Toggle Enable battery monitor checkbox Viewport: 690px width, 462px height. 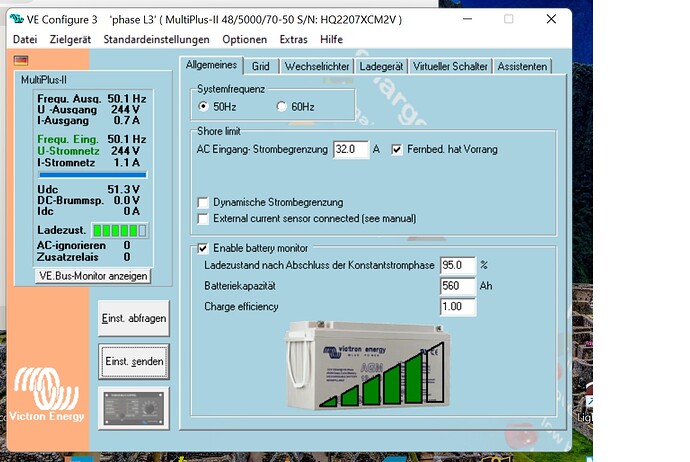click(203, 248)
